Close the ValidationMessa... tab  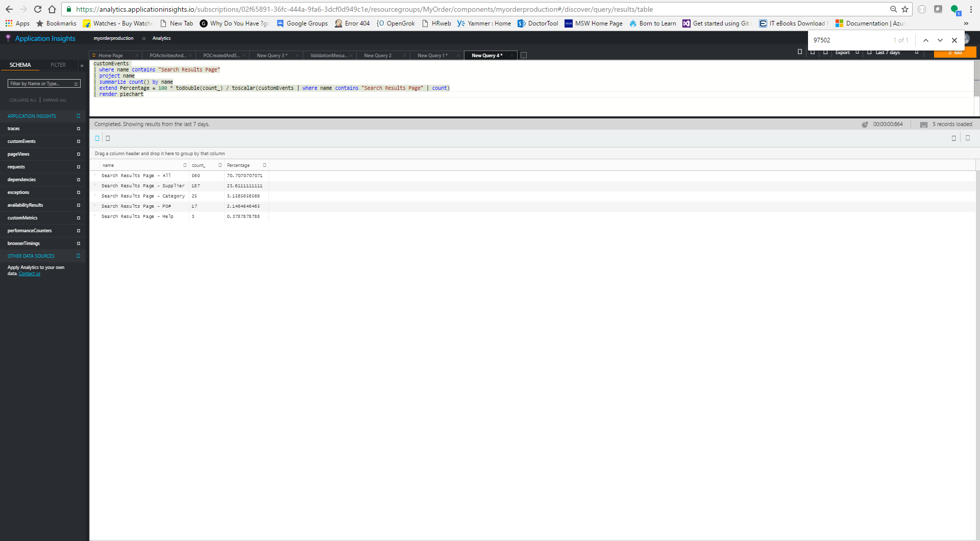tap(351, 56)
